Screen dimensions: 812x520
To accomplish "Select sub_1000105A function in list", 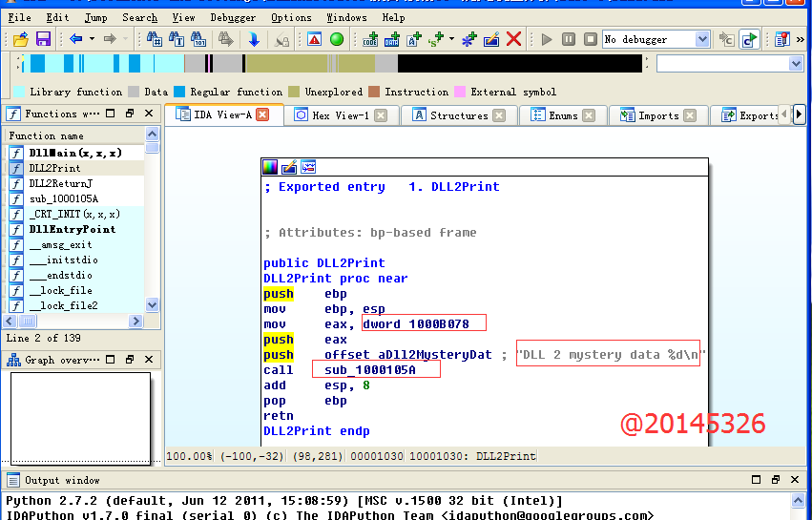I will point(63,198).
